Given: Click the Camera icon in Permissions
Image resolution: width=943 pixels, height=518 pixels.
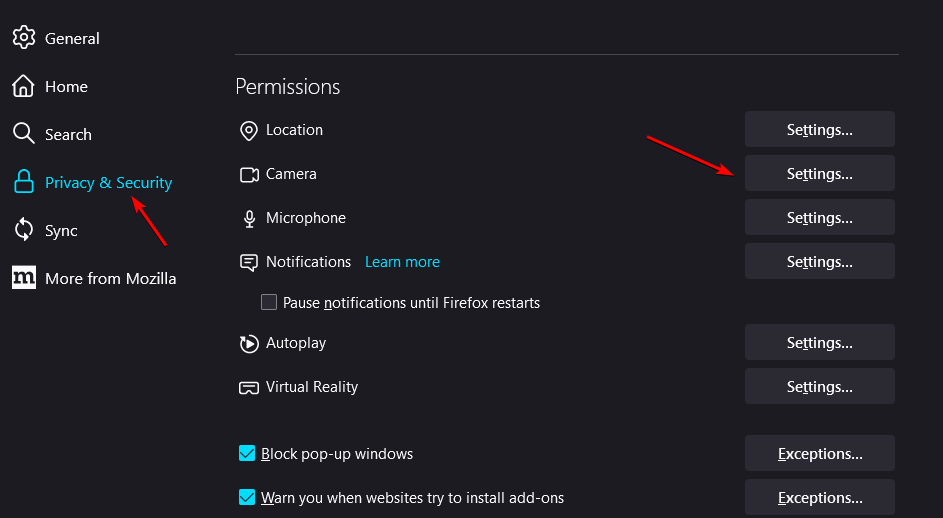Looking at the screenshot, I should tap(249, 174).
